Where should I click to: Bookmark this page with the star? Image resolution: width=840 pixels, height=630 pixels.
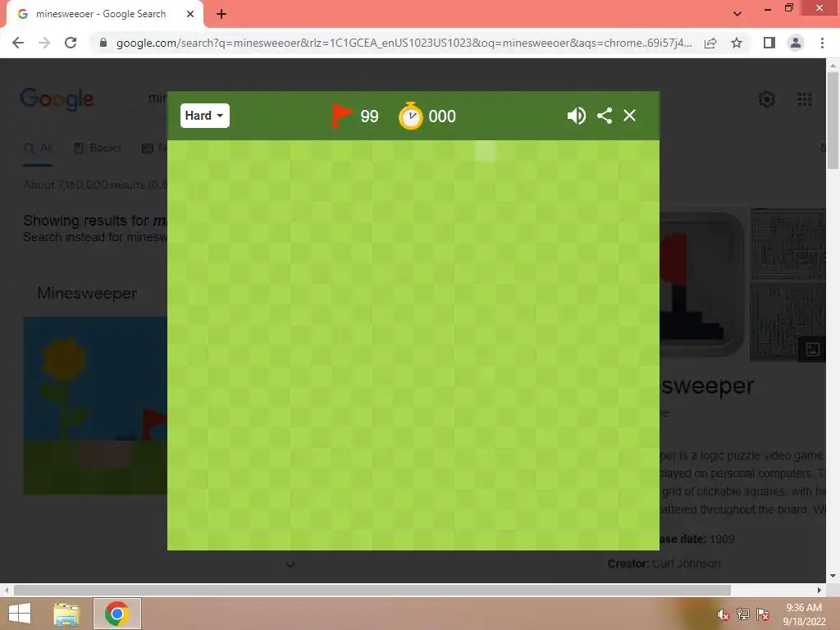pyautogui.click(x=737, y=43)
